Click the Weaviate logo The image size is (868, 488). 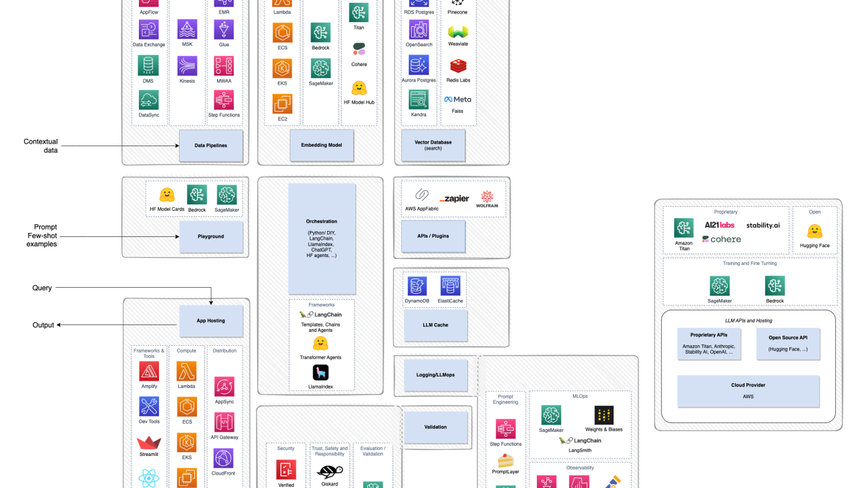(458, 31)
